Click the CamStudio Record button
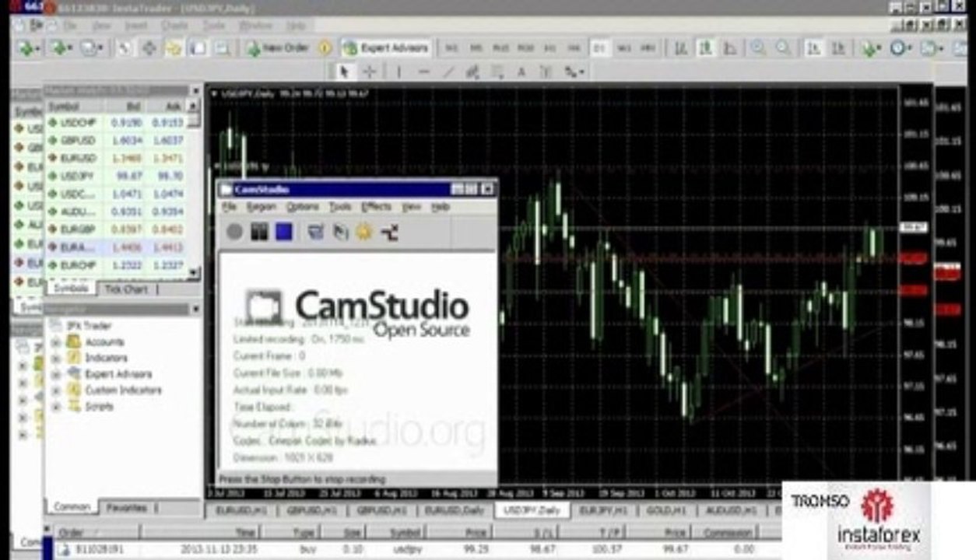This screenshot has height=560, width=976. tap(234, 232)
